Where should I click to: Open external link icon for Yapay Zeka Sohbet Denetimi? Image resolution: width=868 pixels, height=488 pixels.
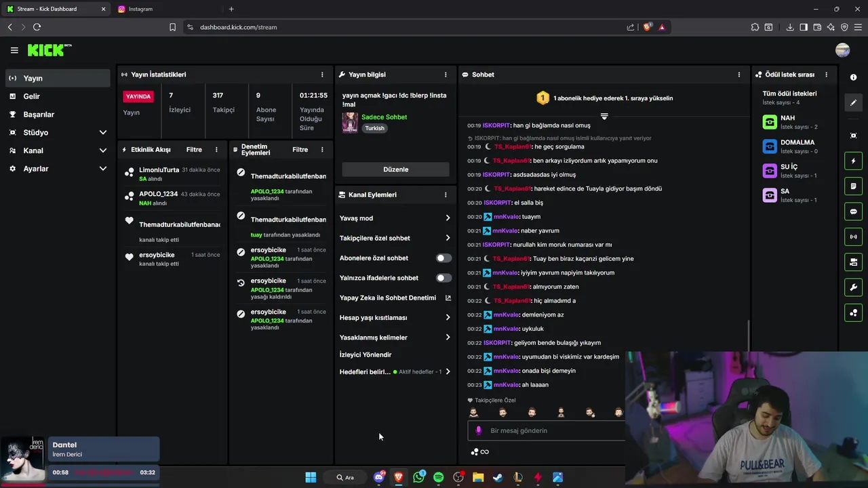(448, 298)
